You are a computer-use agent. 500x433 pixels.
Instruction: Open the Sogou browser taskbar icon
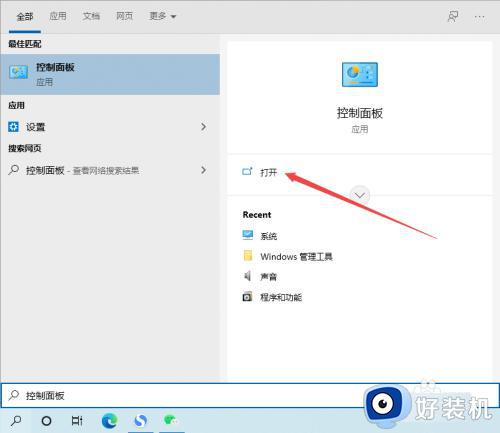[140, 421]
